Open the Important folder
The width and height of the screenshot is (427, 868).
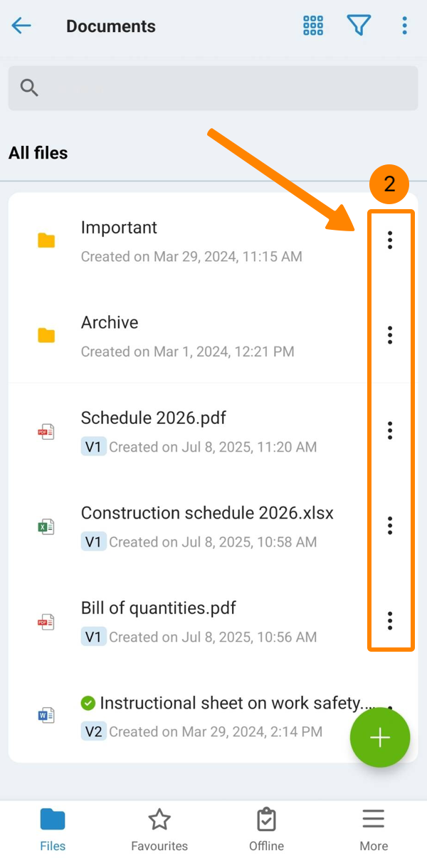pyautogui.click(x=120, y=228)
